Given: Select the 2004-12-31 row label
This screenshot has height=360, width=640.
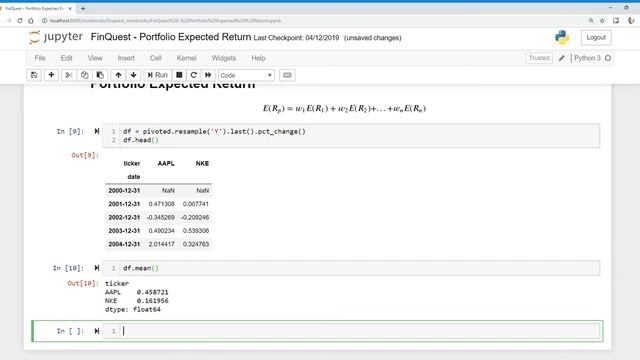Looking at the screenshot, I should tap(124, 244).
